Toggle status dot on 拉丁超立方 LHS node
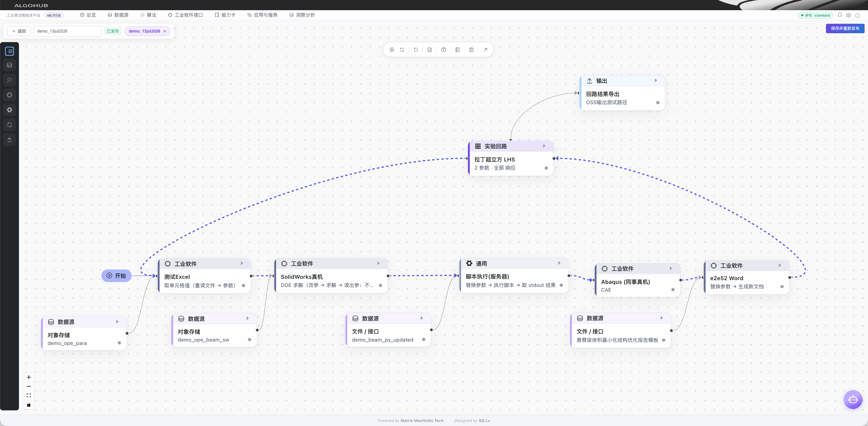Viewport: 868px width, 426px height. 546,168
